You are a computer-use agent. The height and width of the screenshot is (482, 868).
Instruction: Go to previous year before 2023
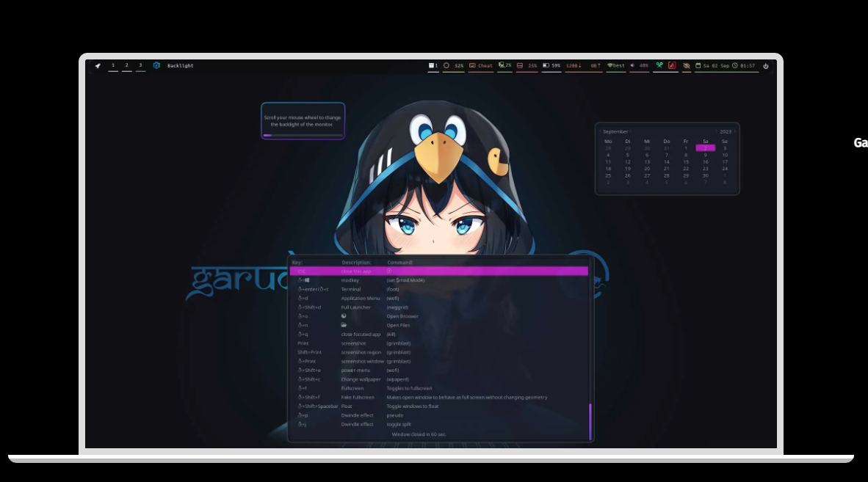(x=716, y=131)
